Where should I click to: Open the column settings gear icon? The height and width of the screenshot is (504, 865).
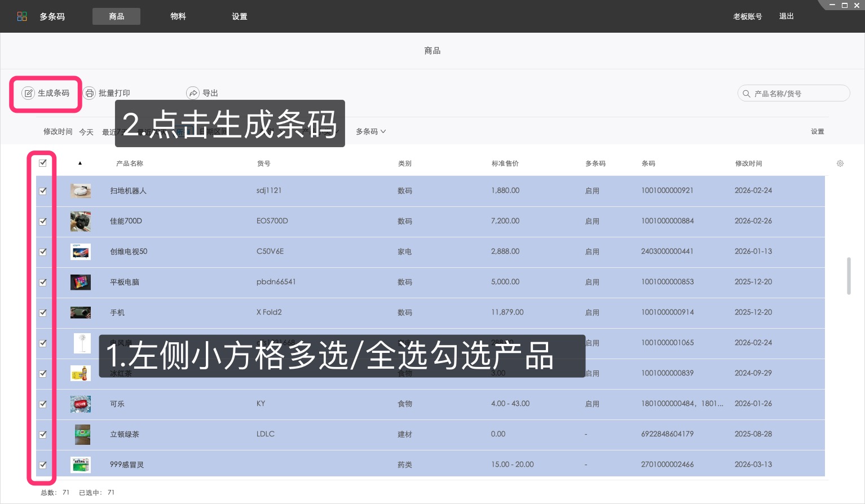point(840,163)
